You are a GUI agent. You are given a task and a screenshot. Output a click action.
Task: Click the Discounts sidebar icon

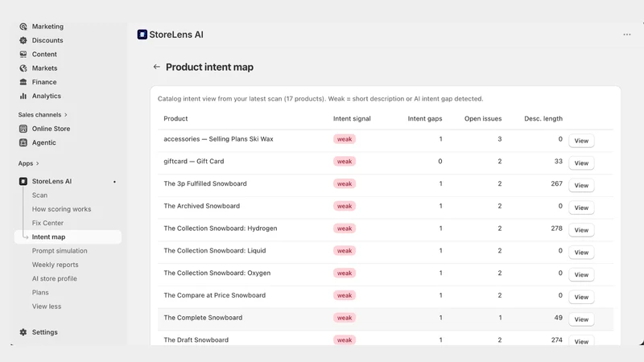pos(23,40)
